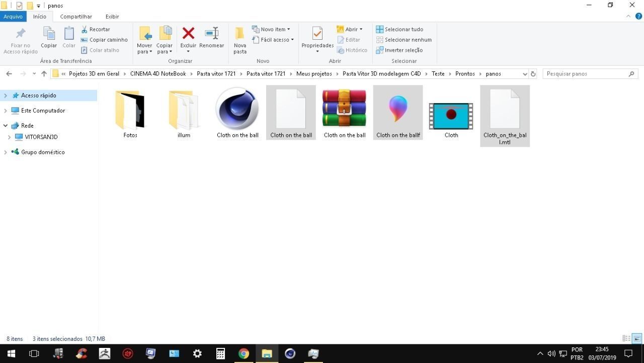This screenshot has height=363, width=644.
Task: Click Inverter seleção
Action: [399, 50]
